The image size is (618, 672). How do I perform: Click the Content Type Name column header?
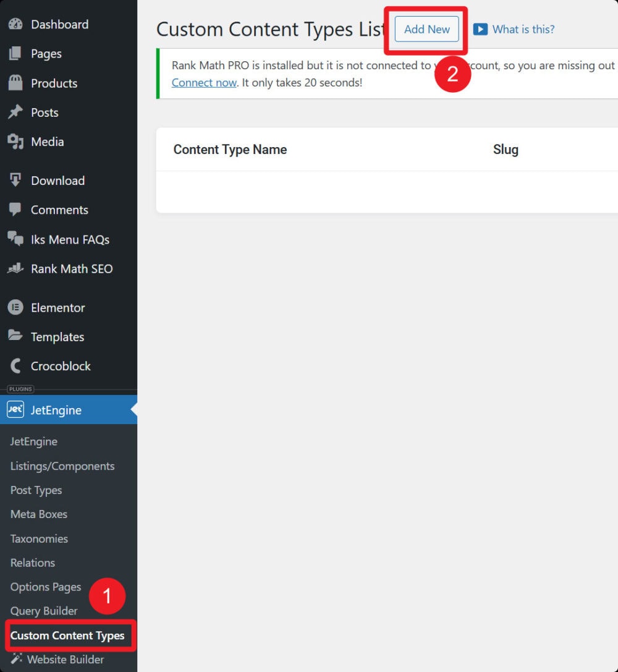coord(230,149)
